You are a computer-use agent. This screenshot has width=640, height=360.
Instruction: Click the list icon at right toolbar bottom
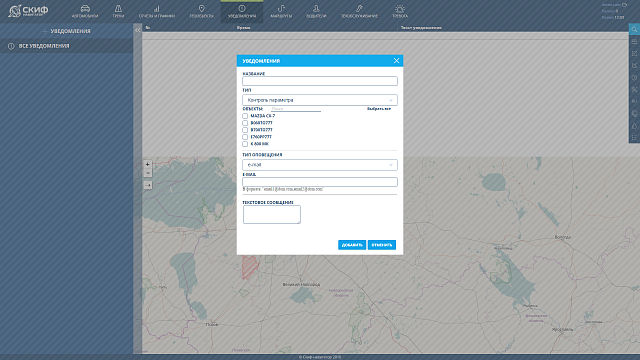[x=634, y=138]
